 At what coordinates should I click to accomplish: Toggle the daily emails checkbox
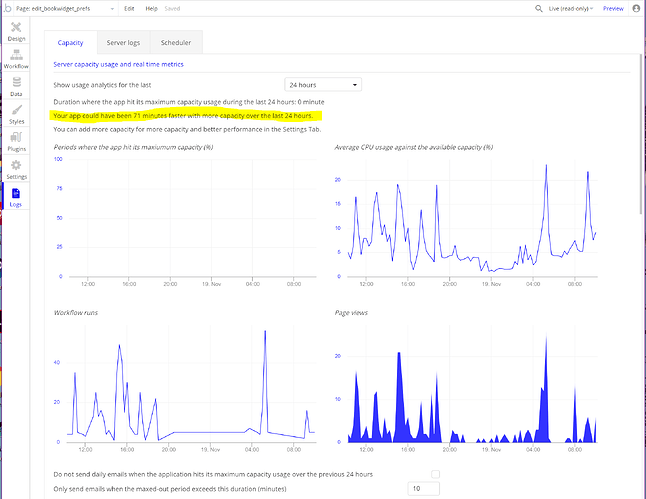[x=435, y=474]
